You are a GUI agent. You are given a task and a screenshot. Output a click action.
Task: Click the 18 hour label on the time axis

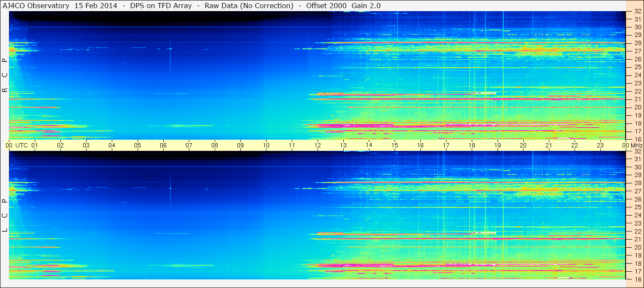tap(472, 145)
